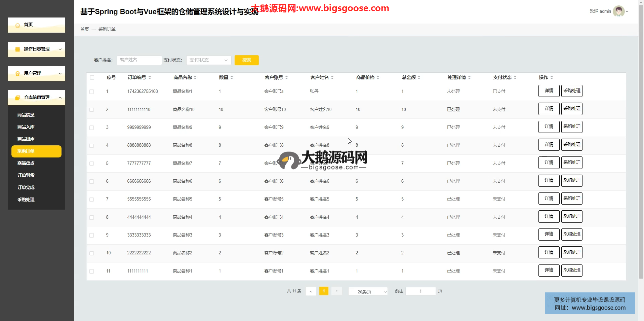
Task: Open the 20条/页 page size dropdown
Action: tap(368, 291)
